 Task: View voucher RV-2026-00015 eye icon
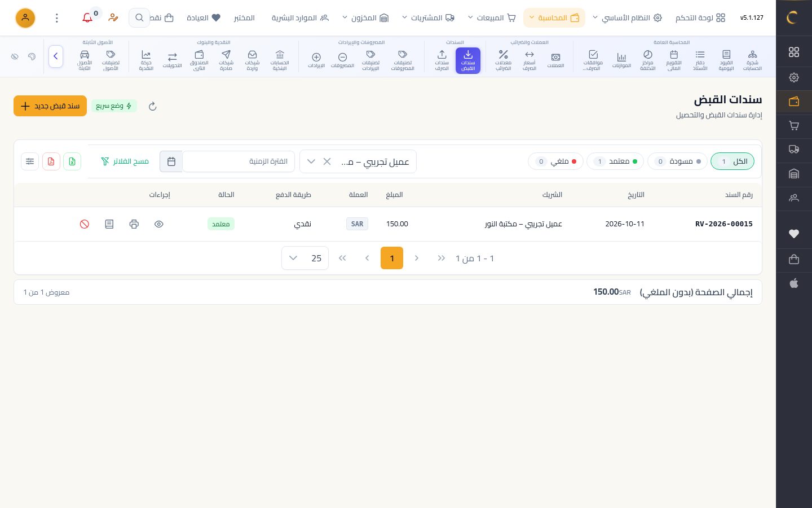point(159,224)
